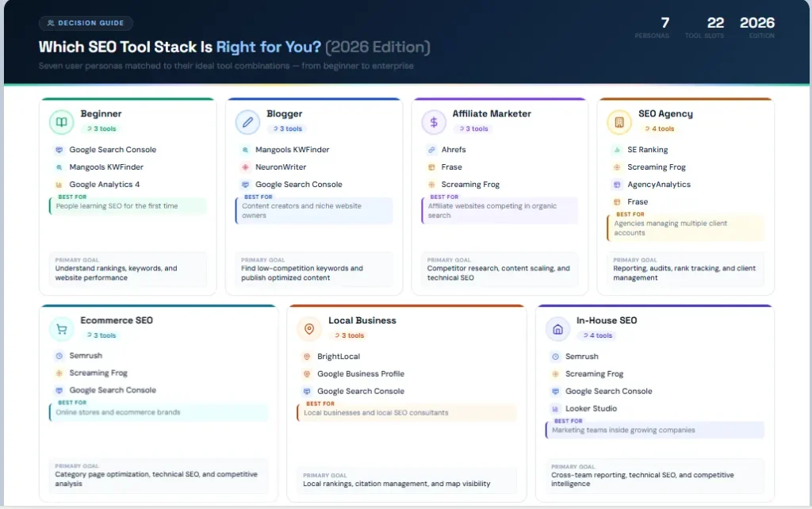Click the Affiliate Marketer dollar icon
The height and width of the screenshot is (509, 812).
[x=434, y=122]
